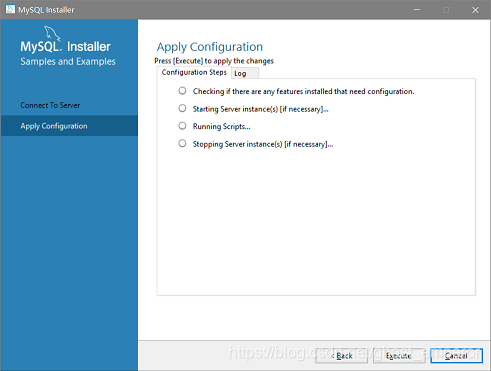491x371 pixels.
Task: Click the 'MySQL. Installer' sidebar title
Action: (x=65, y=47)
